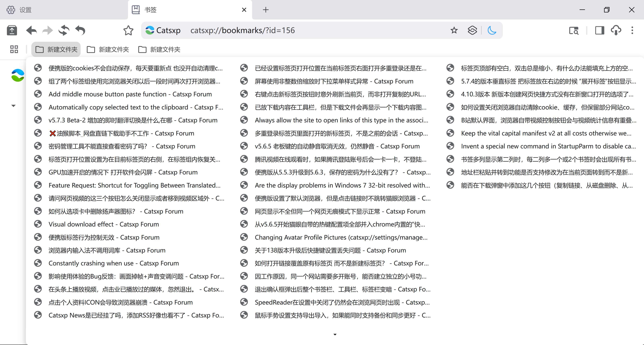Screen dimensions: 644x345
Task: Open 5.7.4的版本垂直标签 bookmark
Action: 541,81
